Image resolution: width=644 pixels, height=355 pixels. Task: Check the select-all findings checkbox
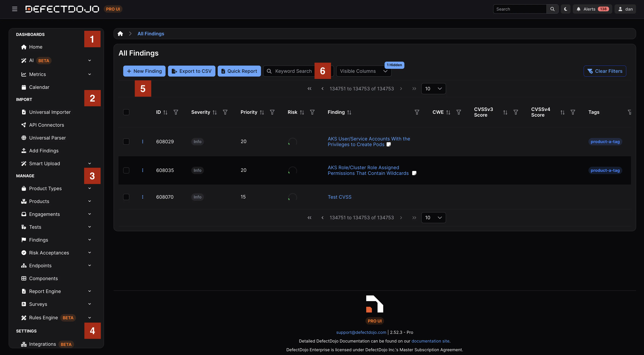126,112
